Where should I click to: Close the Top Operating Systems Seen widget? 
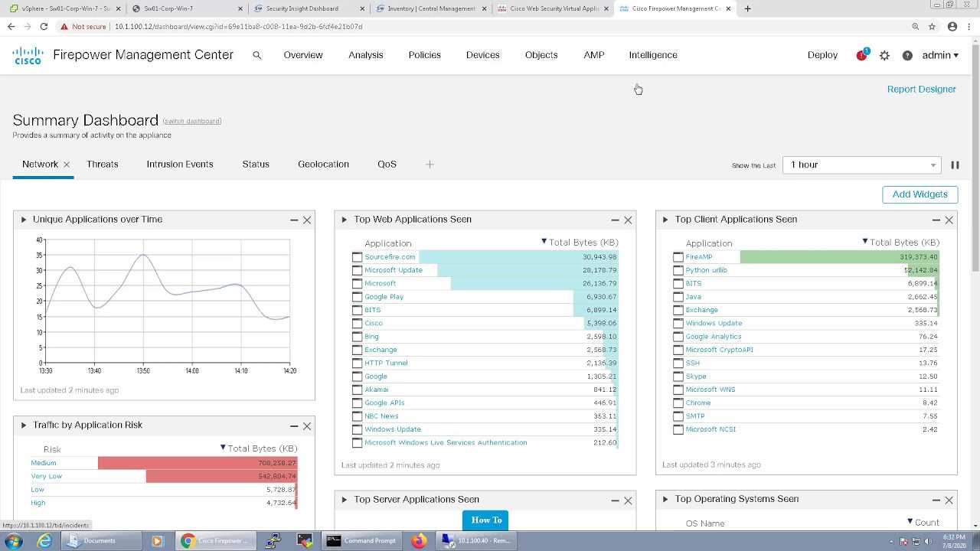pos(949,500)
